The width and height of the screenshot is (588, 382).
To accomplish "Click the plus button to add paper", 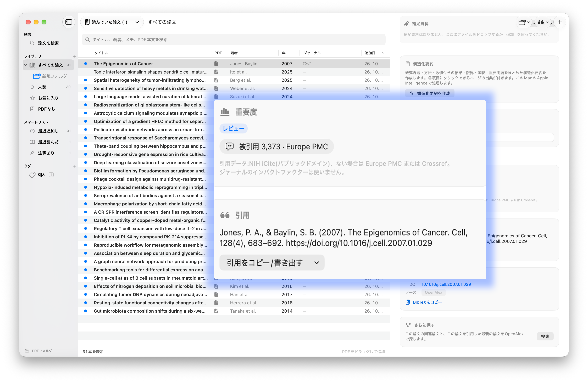I will point(560,22).
